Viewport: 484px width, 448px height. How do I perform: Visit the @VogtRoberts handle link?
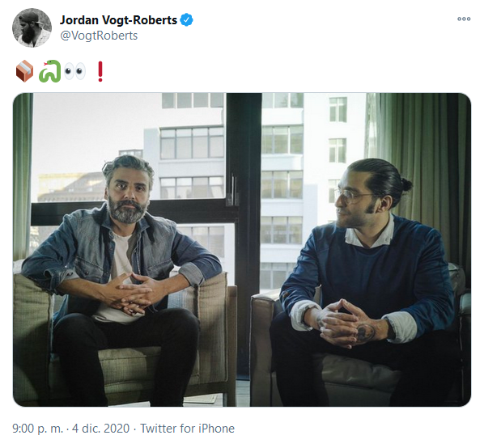(x=99, y=36)
